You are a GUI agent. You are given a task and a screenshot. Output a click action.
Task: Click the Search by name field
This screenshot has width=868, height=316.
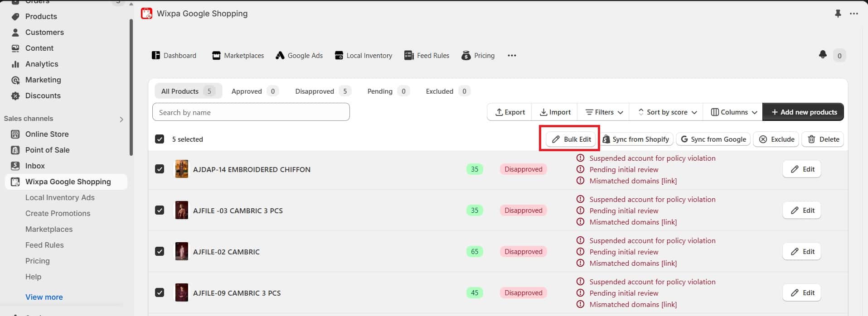251,112
